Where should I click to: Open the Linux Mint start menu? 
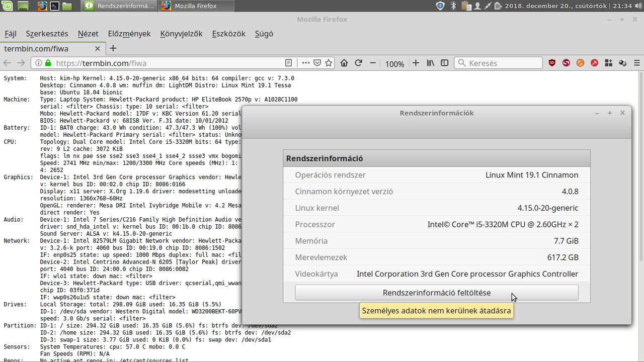point(7,6)
